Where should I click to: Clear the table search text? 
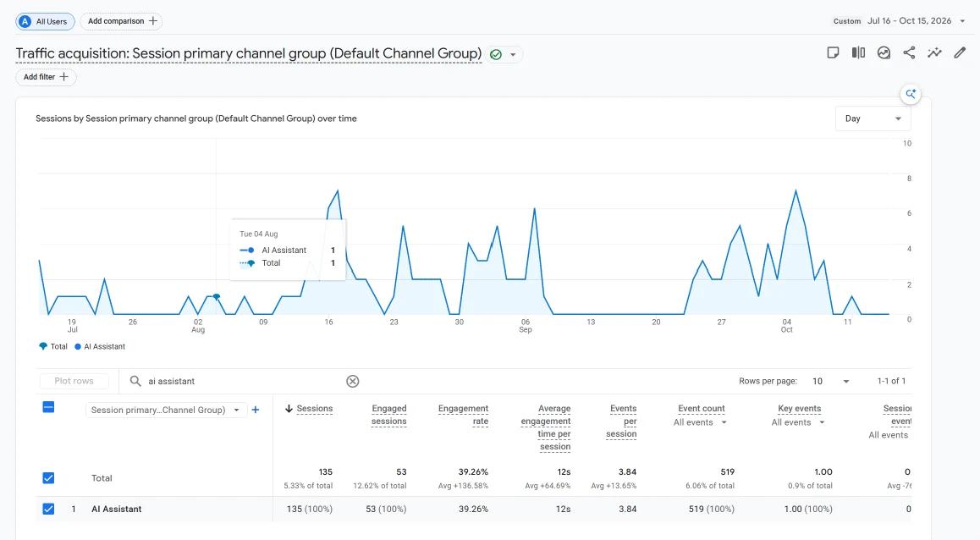[x=353, y=381]
